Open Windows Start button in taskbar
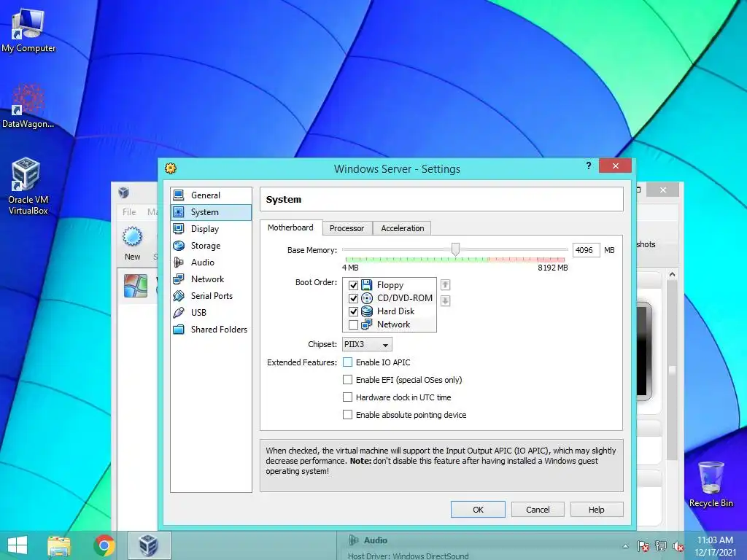 pyautogui.click(x=18, y=545)
